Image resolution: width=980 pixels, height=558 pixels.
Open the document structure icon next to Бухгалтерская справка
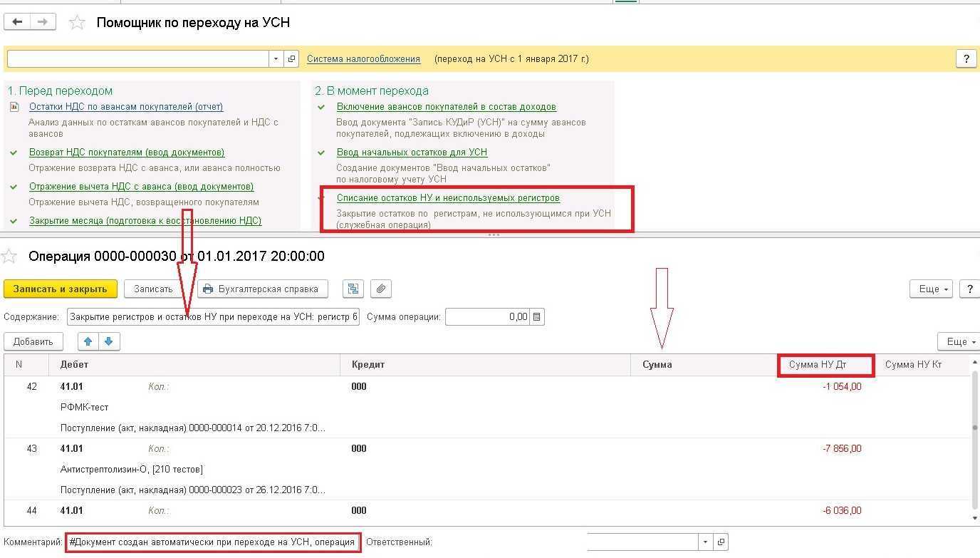[x=353, y=289]
